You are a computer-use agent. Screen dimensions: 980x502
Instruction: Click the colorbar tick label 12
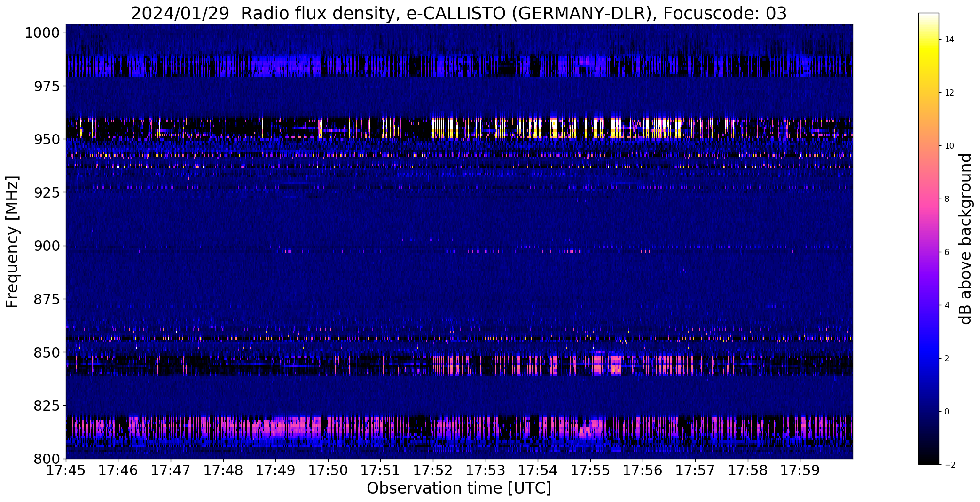(949, 93)
